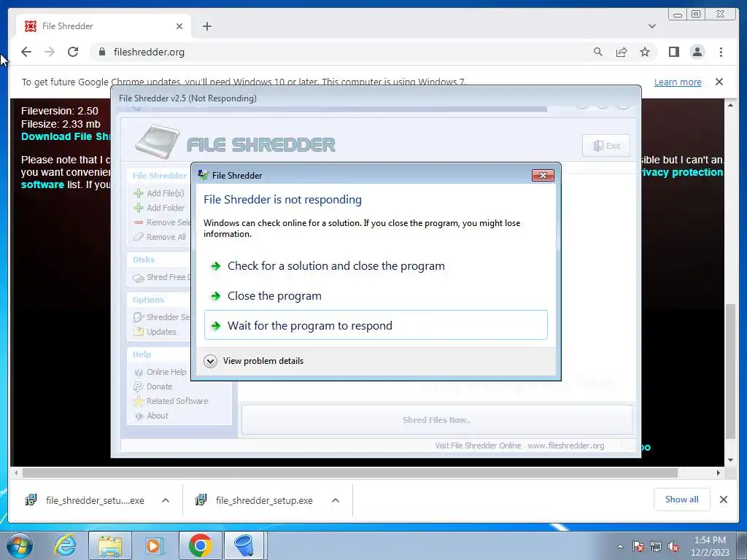The image size is (747, 560).
Task: Select the File Shredder browser tab
Action: (104, 26)
